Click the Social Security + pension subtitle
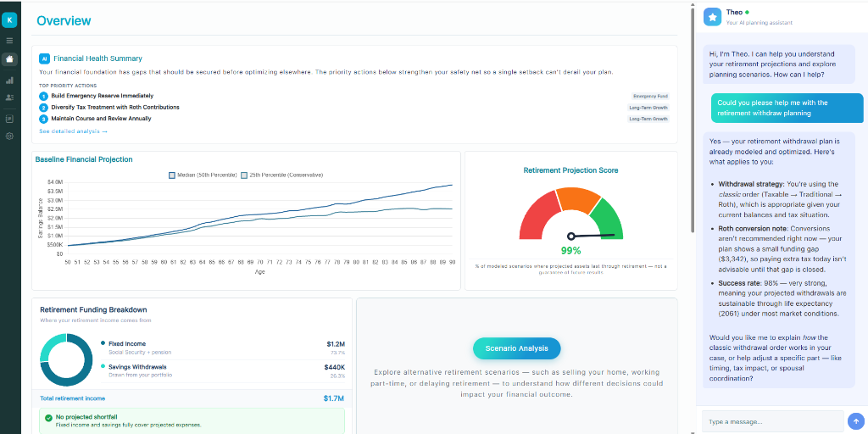868x434 pixels. (x=140, y=352)
